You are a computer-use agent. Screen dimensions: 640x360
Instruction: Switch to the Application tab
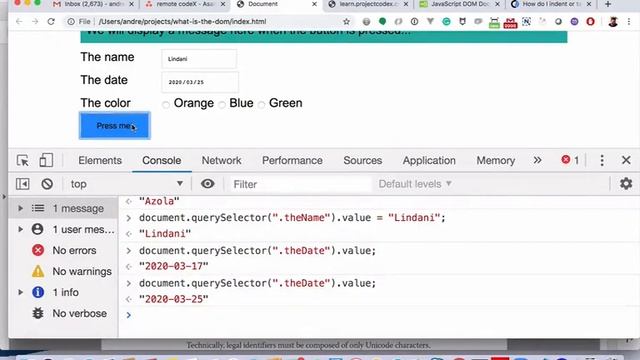coord(429,160)
